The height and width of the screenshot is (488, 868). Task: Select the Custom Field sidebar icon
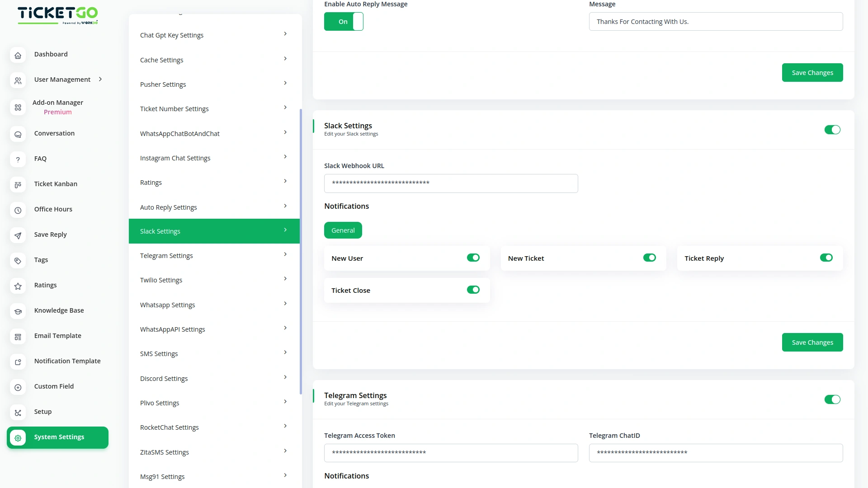coord(18,387)
